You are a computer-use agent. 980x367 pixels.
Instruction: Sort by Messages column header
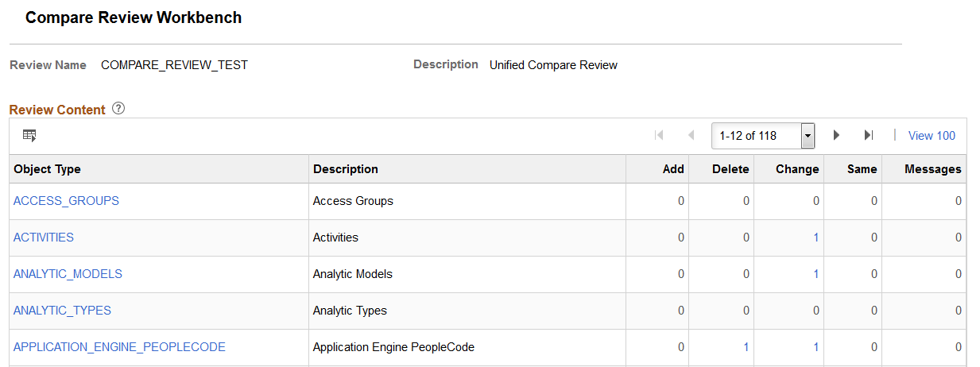[932, 169]
